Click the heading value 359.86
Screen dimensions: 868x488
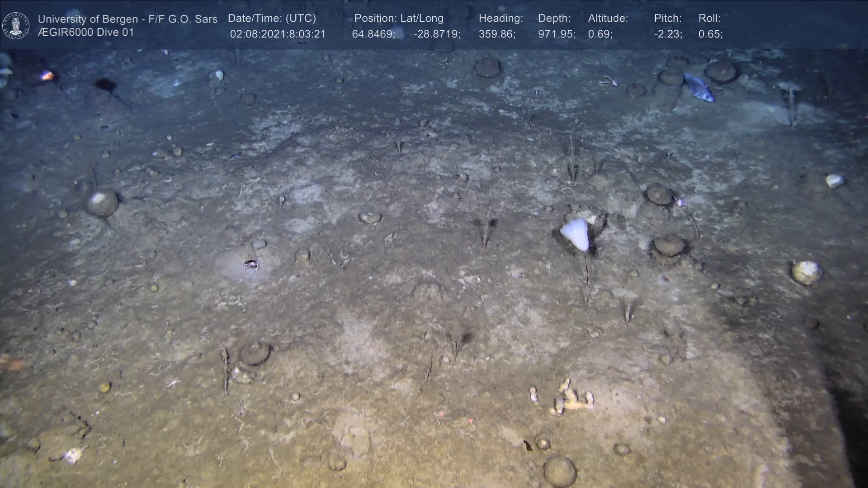[x=497, y=34]
